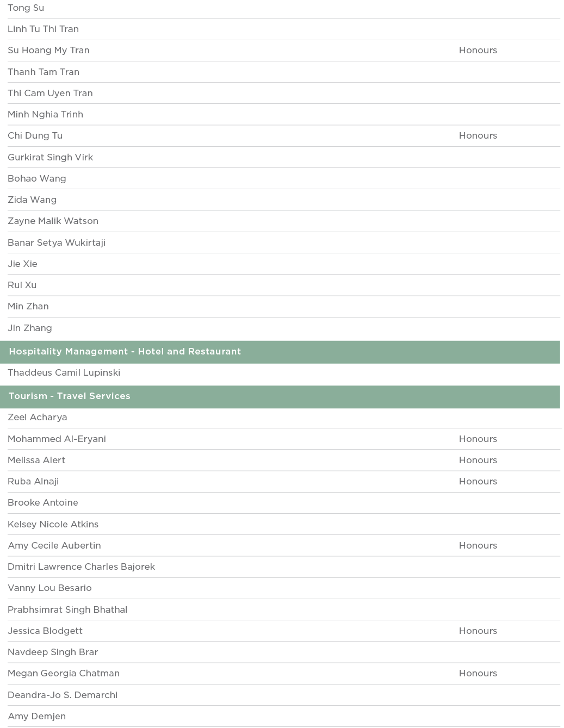The image size is (564, 728).
Task: Click the Tourism - Travel Services header
Action: (x=70, y=396)
